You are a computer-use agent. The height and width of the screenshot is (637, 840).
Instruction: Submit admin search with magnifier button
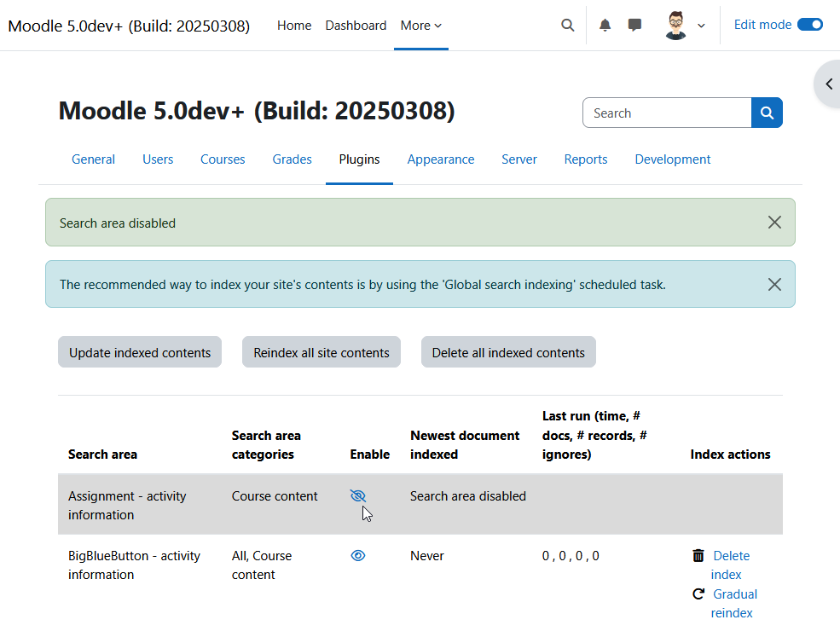767,113
